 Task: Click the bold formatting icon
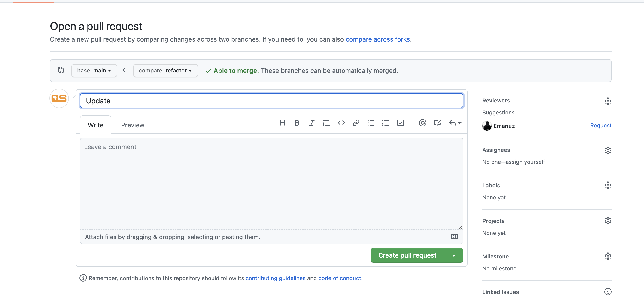pyautogui.click(x=297, y=122)
